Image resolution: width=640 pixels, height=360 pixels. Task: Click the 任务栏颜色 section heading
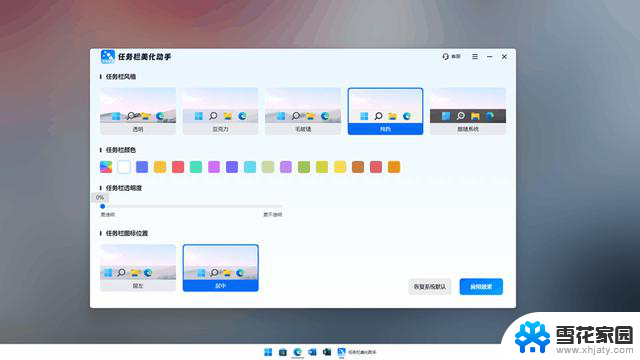click(x=121, y=150)
